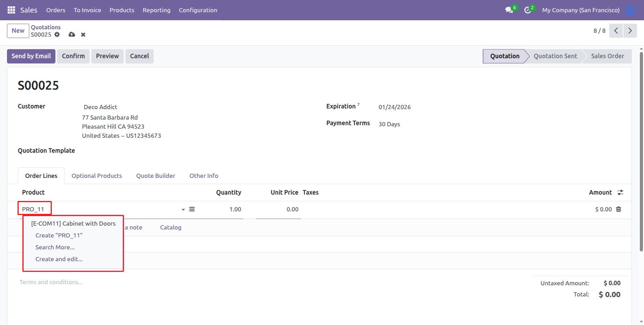This screenshot has height=325, width=644.
Task: Discard changes with the X icon
Action: pyautogui.click(x=83, y=35)
